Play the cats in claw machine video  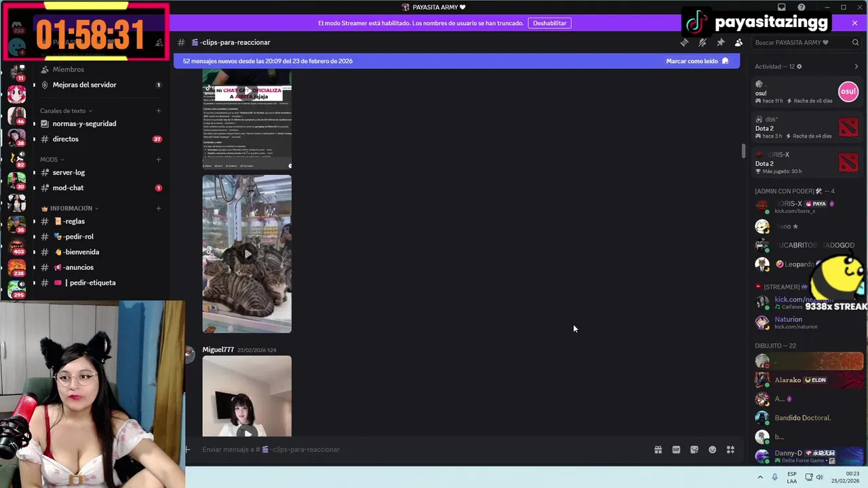tap(247, 254)
